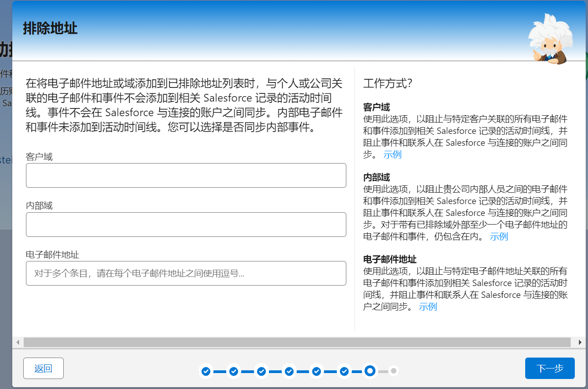Image resolution: width=588 pixels, height=389 pixels.
Task: Click the sixth completed step checkmark
Action: coord(344,371)
